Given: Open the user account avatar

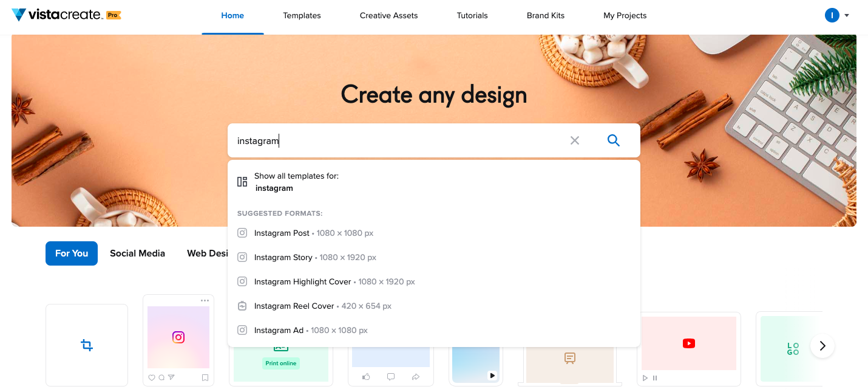Looking at the screenshot, I should (x=832, y=15).
